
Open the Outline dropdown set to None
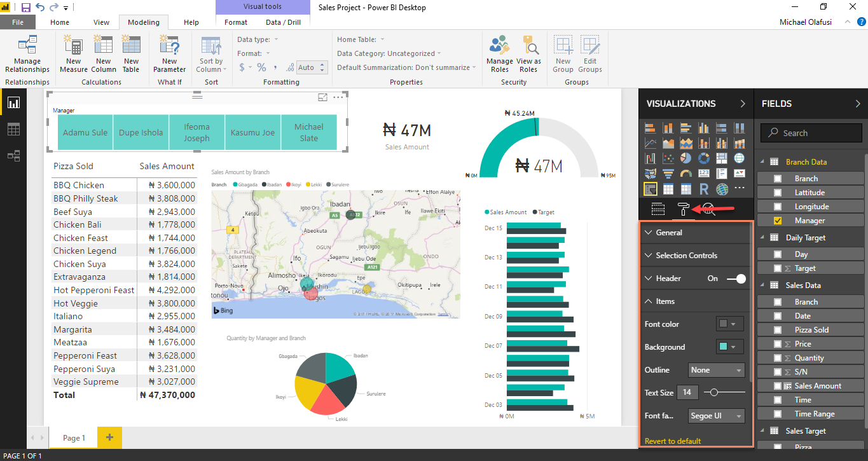(x=716, y=369)
